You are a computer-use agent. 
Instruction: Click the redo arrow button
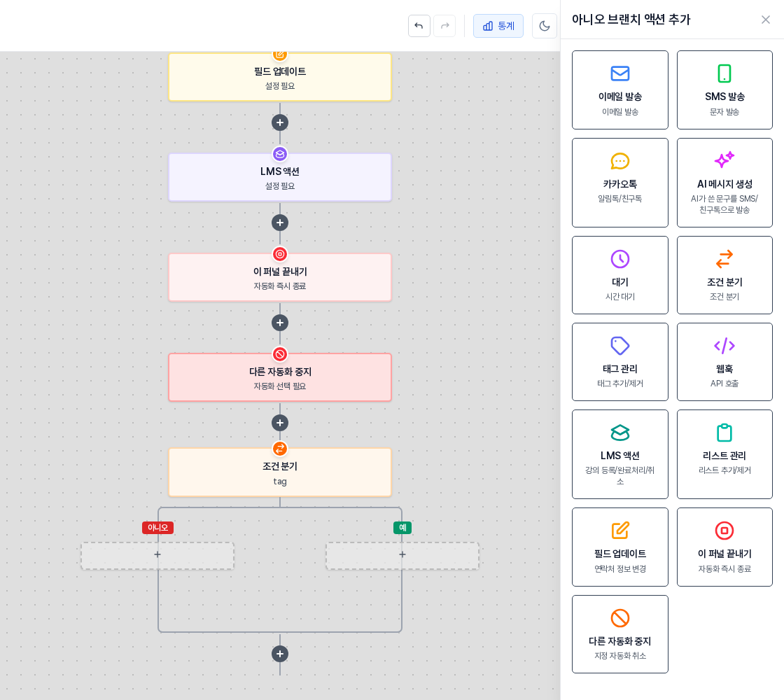pyautogui.click(x=444, y=26)
